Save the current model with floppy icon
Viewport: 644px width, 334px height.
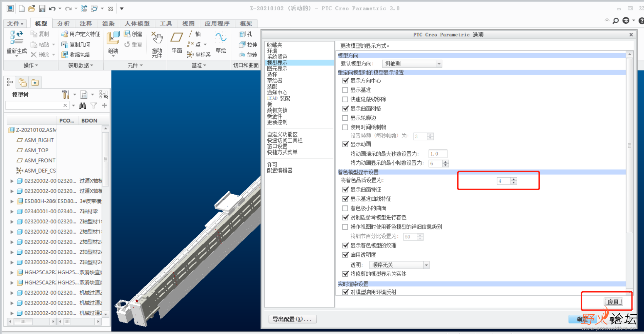42,8
